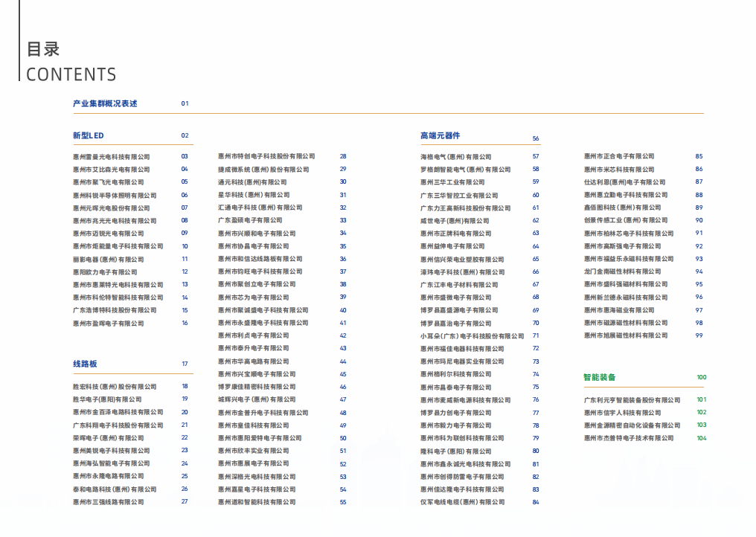Click entry '惠州市正合电子有限公司'
Screen dimensions: 756x537
[x=620, y=157]
